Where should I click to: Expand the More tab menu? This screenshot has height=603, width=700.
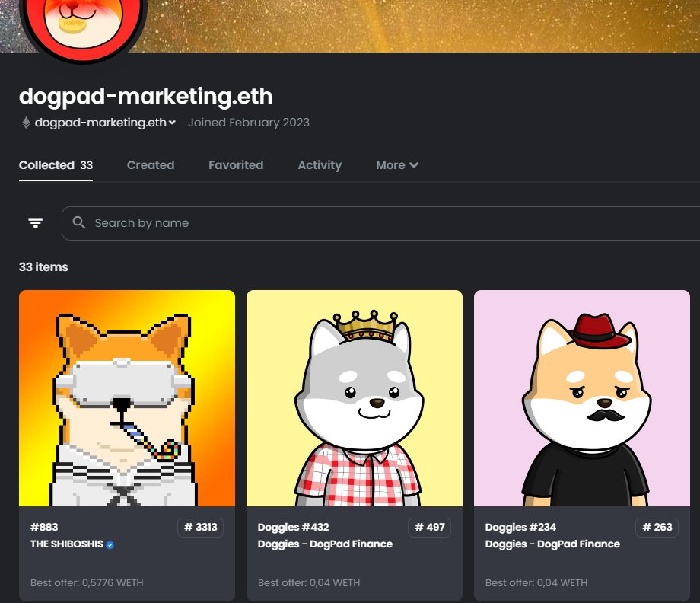pyautogui.click(x=397, y=164)
